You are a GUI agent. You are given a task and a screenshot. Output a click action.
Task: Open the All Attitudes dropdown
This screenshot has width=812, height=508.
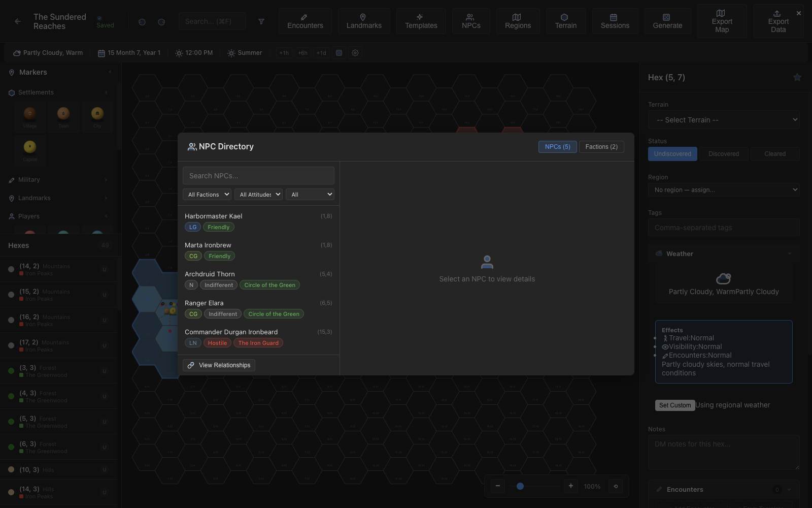(x=258, y=195)
